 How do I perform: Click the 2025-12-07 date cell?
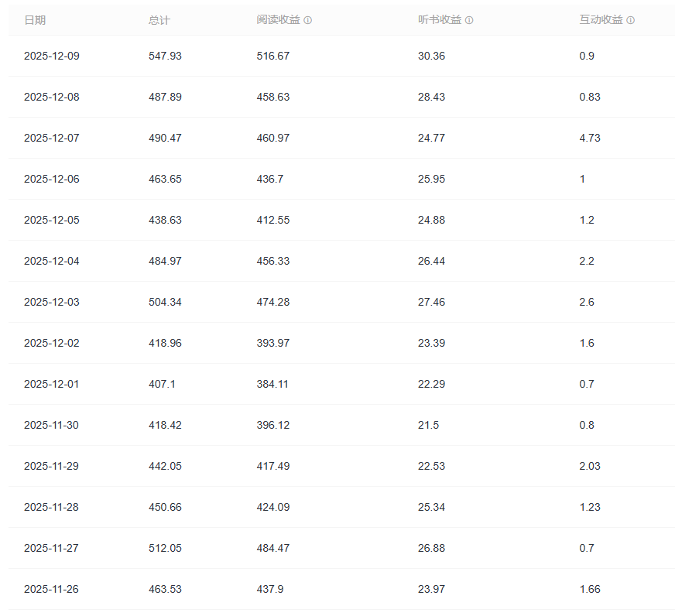52,138
